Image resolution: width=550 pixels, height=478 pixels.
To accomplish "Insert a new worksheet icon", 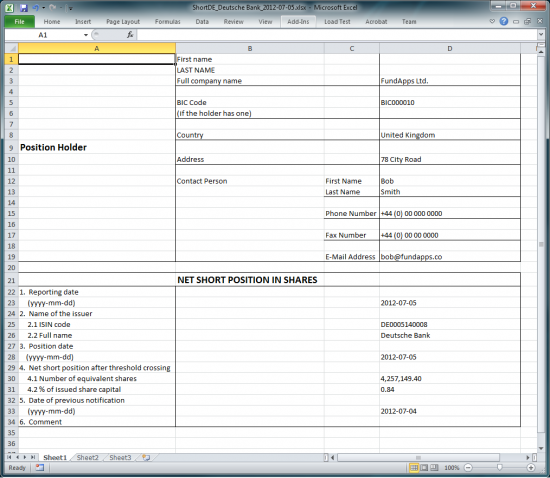I will pyautogui.click(x=146, y=457).
